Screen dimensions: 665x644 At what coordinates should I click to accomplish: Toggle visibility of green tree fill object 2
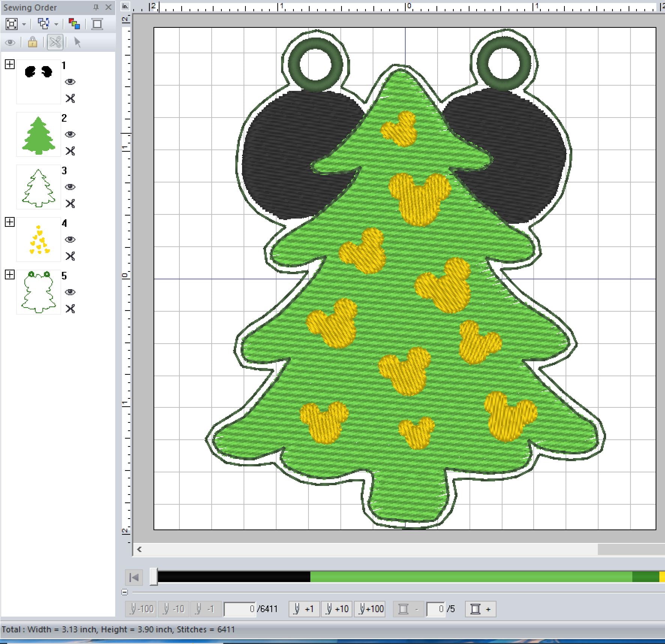pyautogui.click(x=70, y=134)
